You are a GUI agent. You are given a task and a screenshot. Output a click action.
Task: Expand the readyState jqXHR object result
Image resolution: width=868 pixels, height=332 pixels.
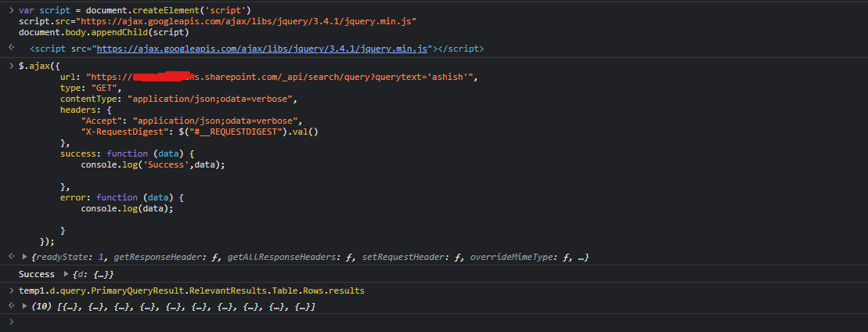tap(24, 257)
